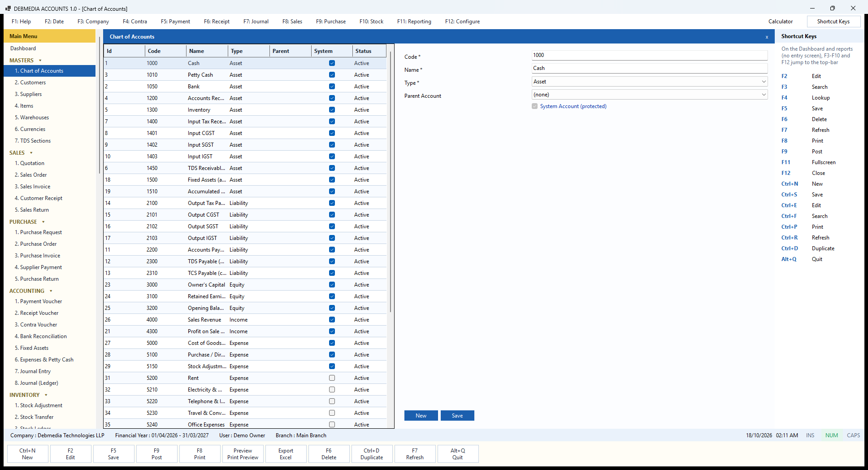Screen dimensions: 868x470
Task: Collapse the MASTERS section arrow
Action: [40, 61]
